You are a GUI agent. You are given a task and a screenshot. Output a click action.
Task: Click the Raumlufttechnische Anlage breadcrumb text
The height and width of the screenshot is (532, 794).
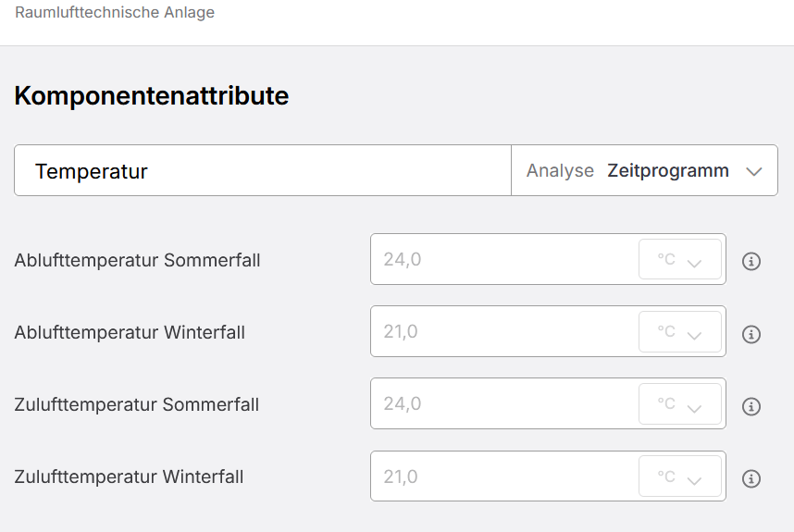(x=115, y=12)
